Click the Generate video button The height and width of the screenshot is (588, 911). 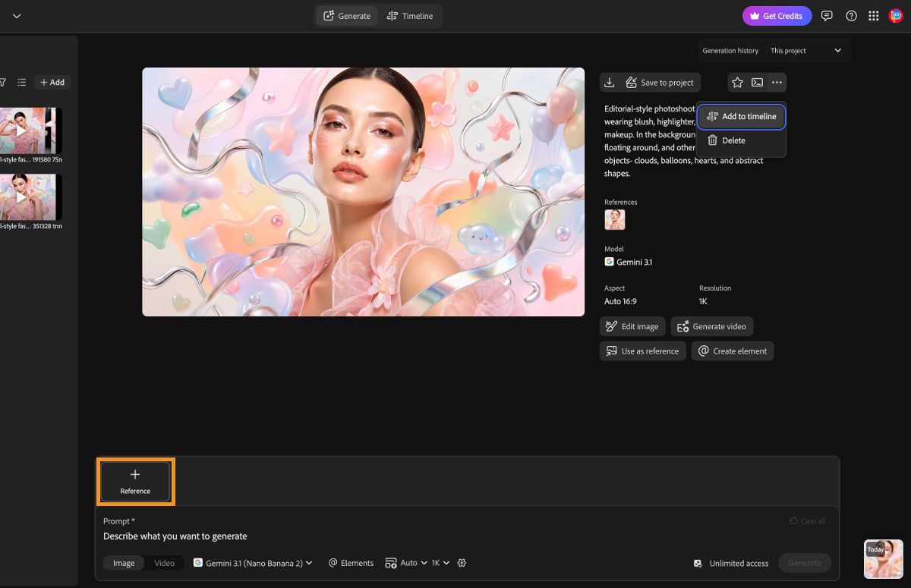711,326
